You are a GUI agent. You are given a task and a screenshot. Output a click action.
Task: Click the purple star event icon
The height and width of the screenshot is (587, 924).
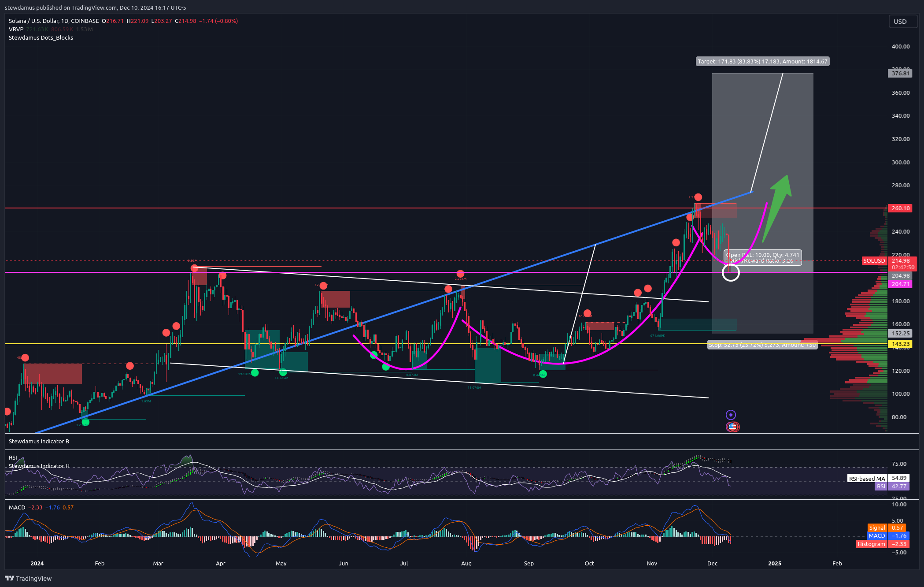[x=731, y=415]
